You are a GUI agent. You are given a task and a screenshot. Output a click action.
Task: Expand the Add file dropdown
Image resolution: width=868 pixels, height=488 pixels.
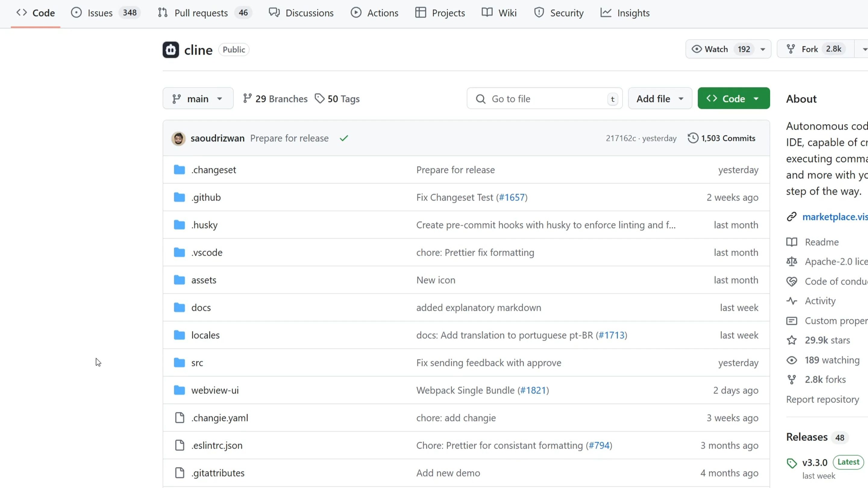point(660,99)
